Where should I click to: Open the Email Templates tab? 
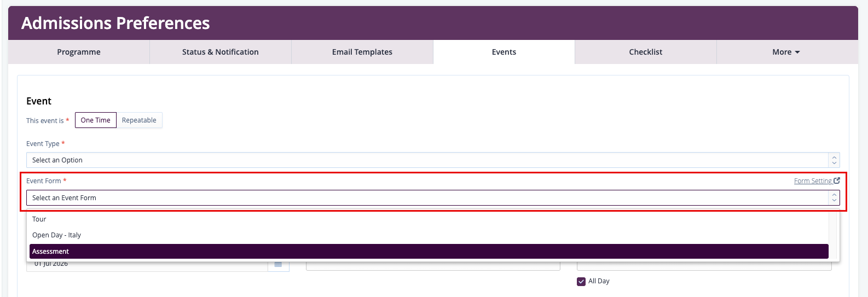(x=362, y=52)
